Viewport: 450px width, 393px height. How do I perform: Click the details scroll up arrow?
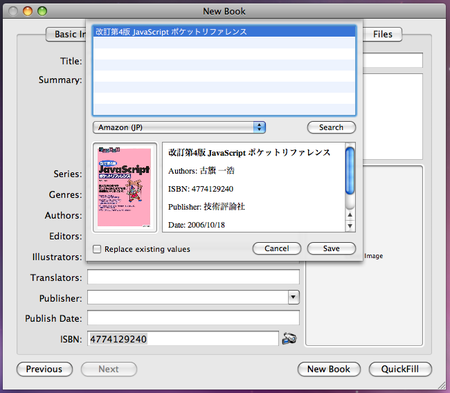click(x=350, y=215)
